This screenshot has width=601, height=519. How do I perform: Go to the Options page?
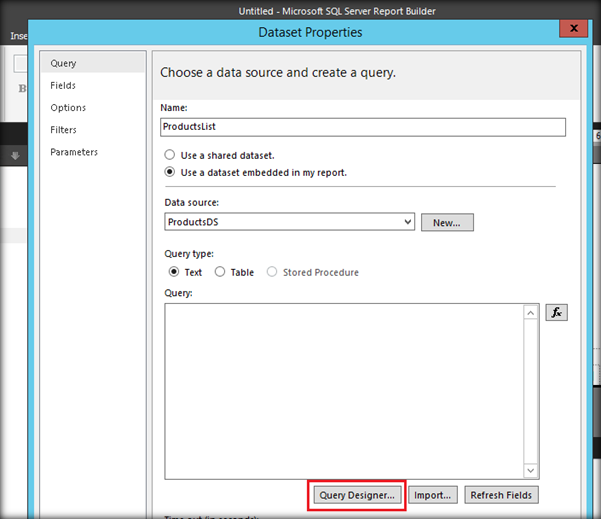click(x=68, y=107)
